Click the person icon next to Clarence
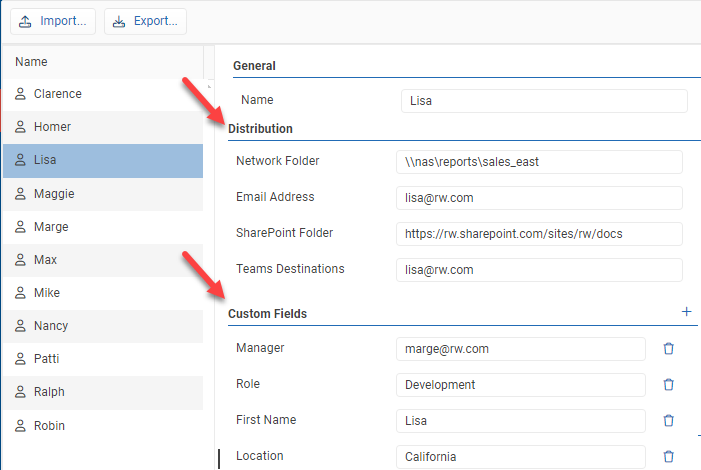 [x=20, y=94]
